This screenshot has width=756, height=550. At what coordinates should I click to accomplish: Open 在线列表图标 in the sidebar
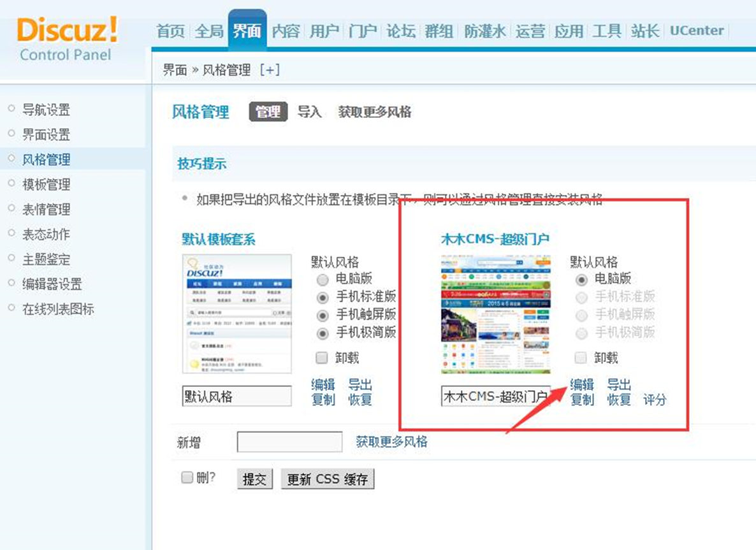(x=58, y=309)
